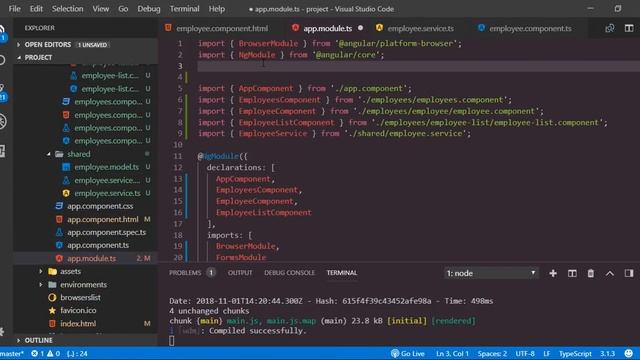Image resolution: width=640 pixels, height=360 pixels.
Task: Click the browserslist file icon
Action: [x=52, y=298]
